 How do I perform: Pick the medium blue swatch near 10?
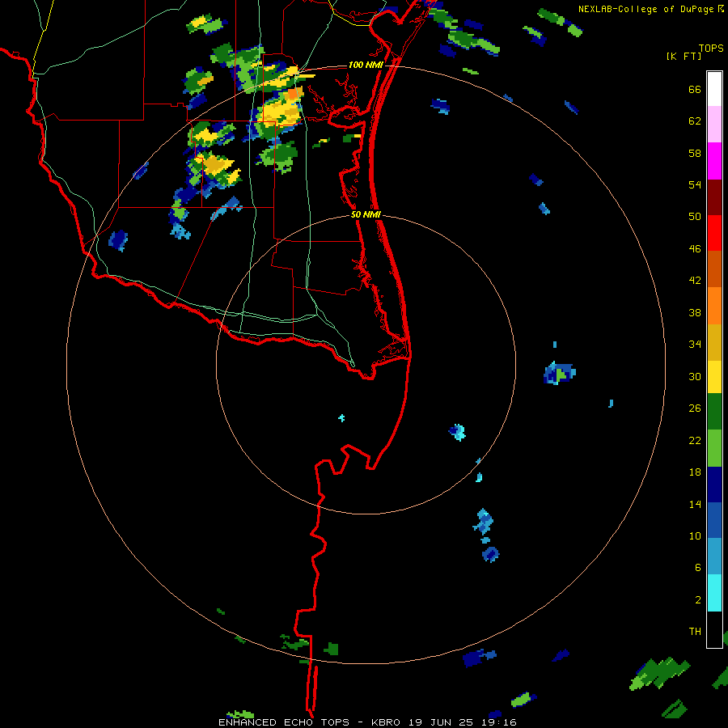[714, 520]
